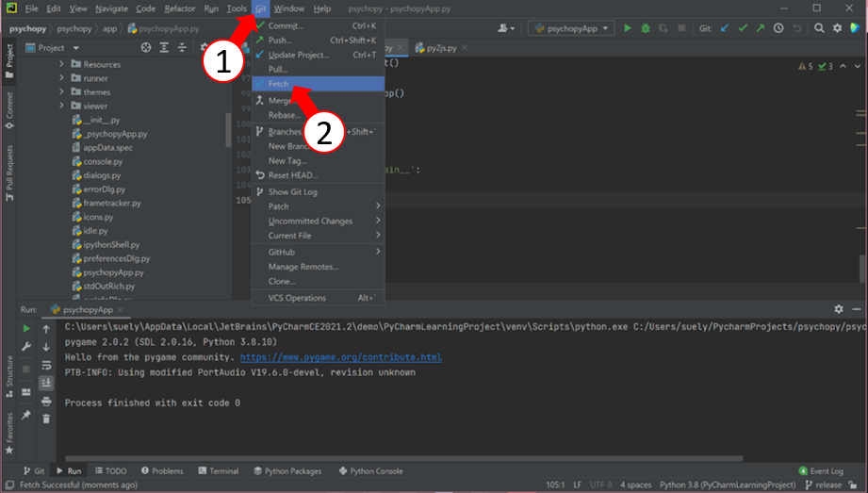Select Fetch from Git menu

point(319,84)
